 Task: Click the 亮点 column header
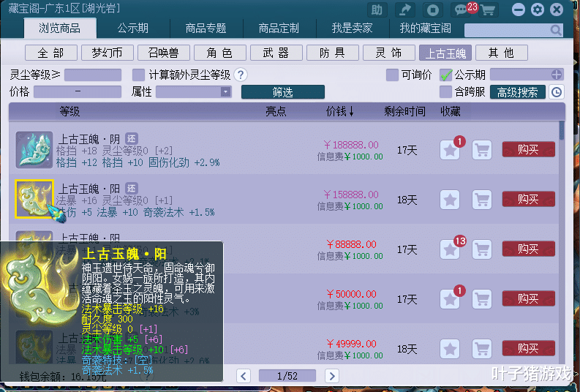pyautogui.click(x=276, y=111)
